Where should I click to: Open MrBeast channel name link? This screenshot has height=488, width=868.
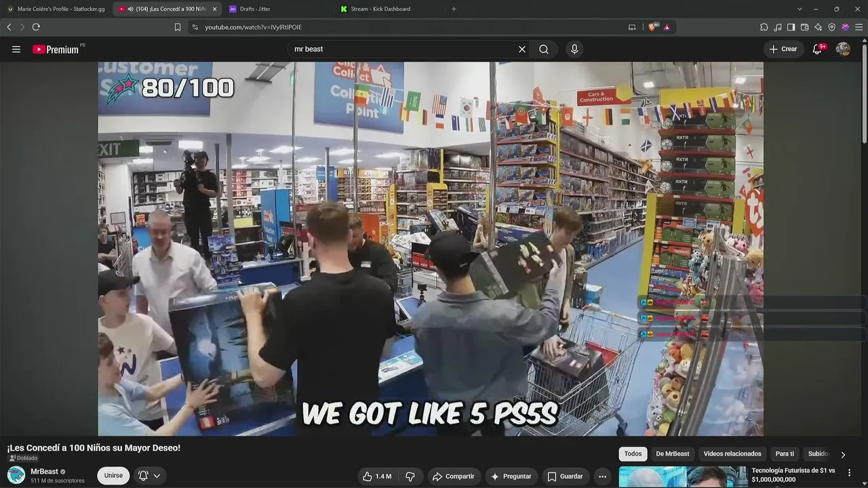tap(45, 472)
